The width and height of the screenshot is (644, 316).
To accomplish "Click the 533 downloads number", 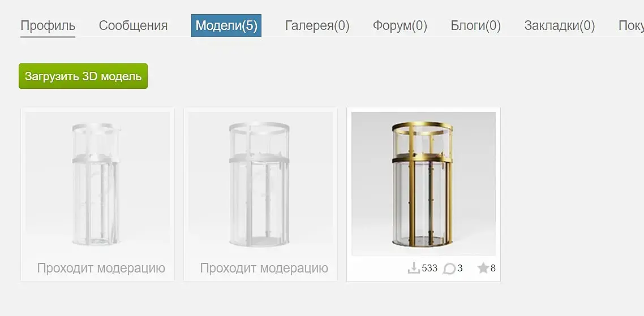I will tap(429, 269).
